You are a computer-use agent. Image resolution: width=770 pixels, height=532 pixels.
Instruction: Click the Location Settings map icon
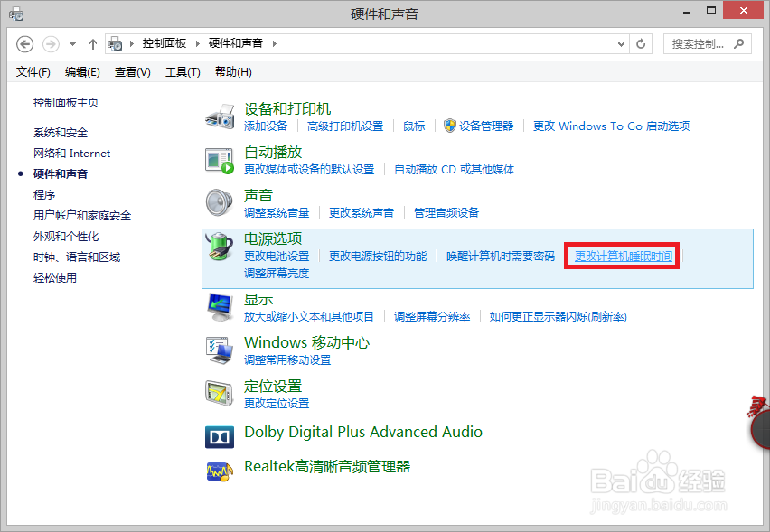pos(220,394)
